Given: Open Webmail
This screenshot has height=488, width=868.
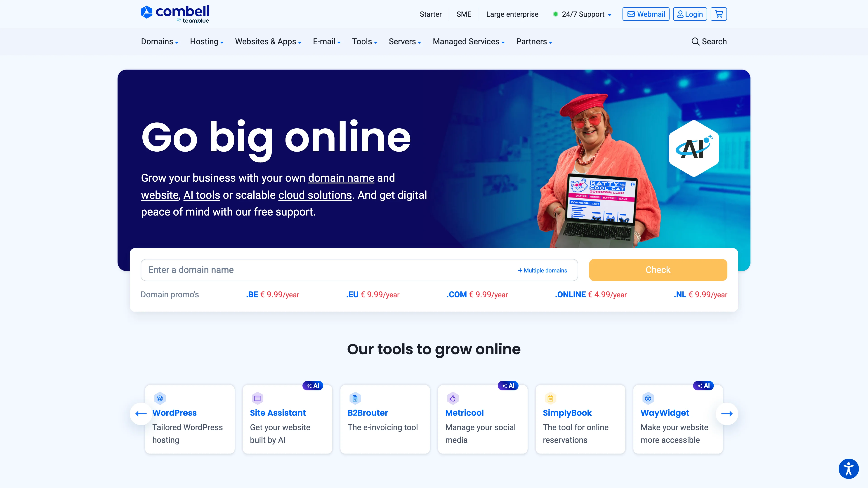Looking at the screenshot, I should tap(646, 14).
